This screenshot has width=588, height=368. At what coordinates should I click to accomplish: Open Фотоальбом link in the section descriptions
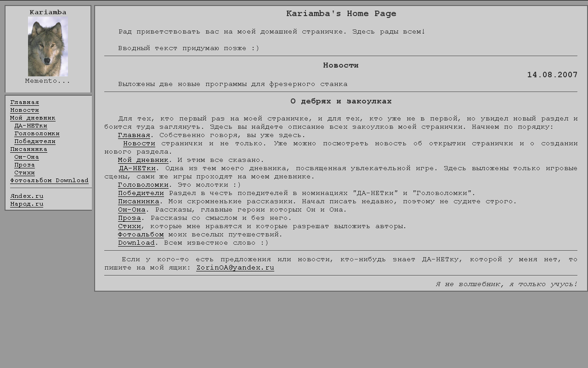tap(141, 235)
